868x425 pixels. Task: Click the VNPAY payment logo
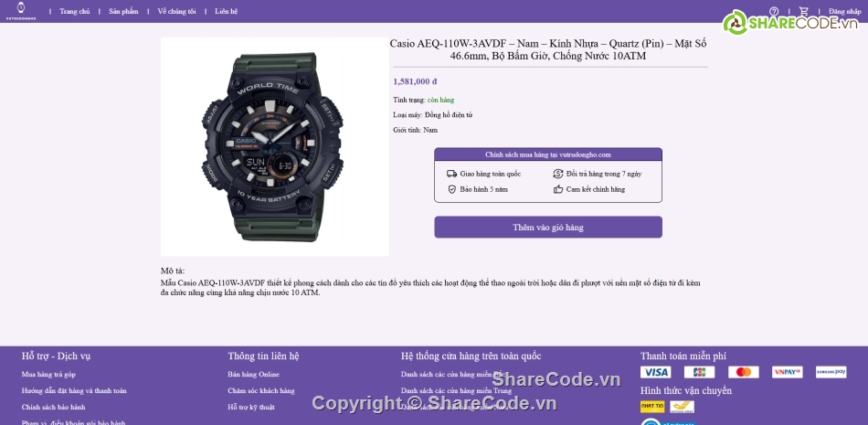(788, 372)
